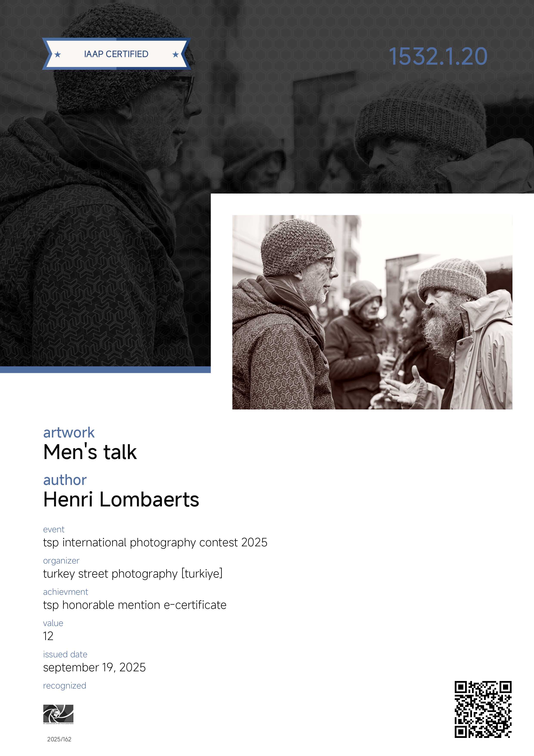
Task: Click the artwork title Men's talk
Action: 90,452
